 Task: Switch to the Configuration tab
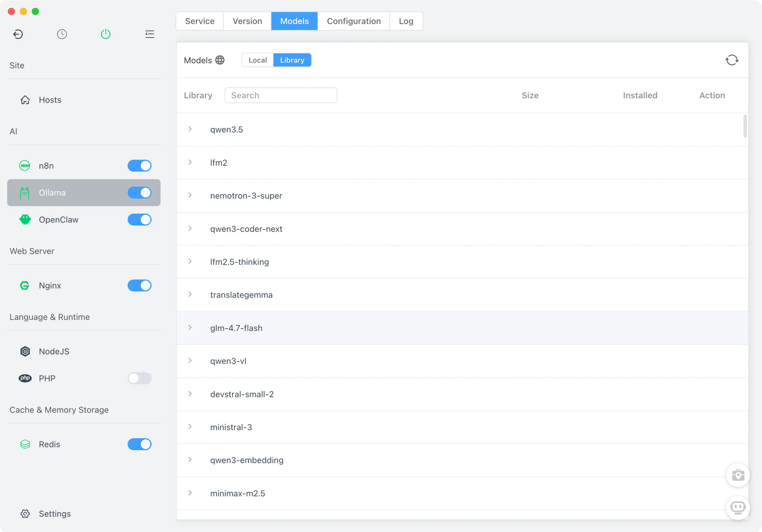click(353, 21)
